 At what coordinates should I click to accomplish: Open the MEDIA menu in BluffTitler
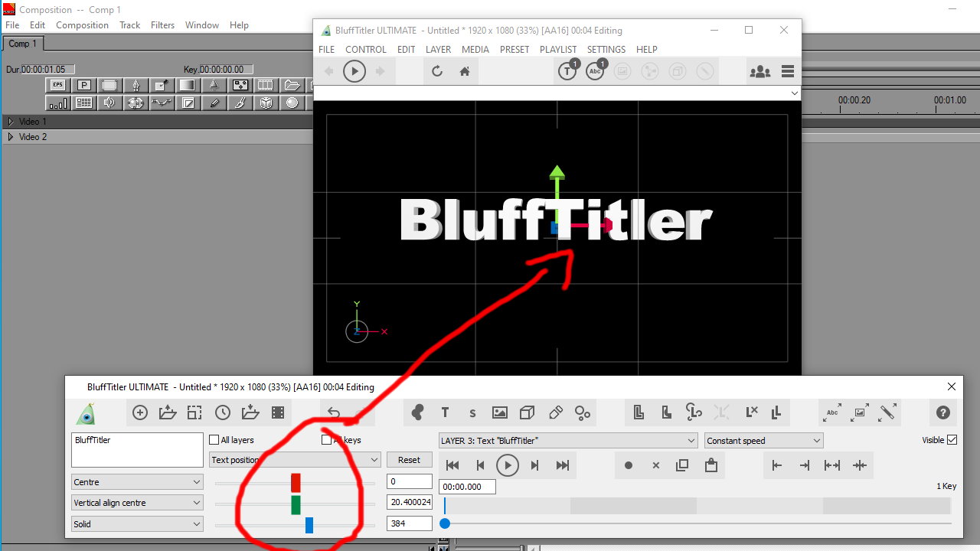click(475, 49)
